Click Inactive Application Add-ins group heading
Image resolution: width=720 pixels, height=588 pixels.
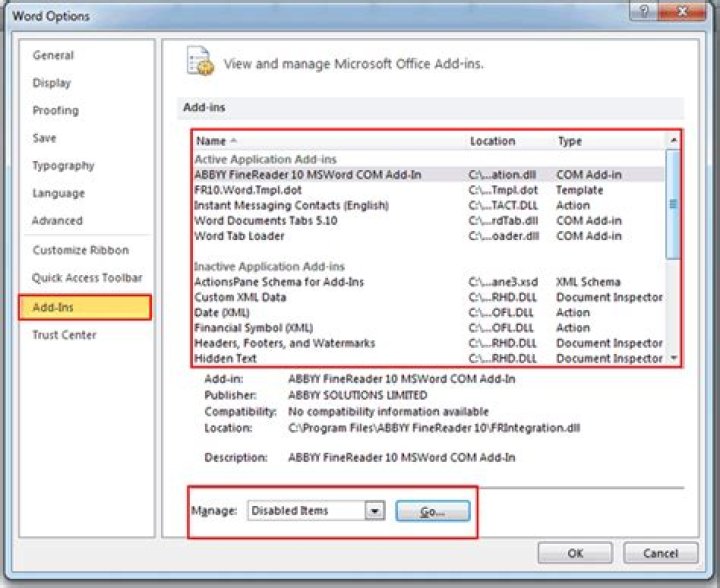tap(269, 267)
